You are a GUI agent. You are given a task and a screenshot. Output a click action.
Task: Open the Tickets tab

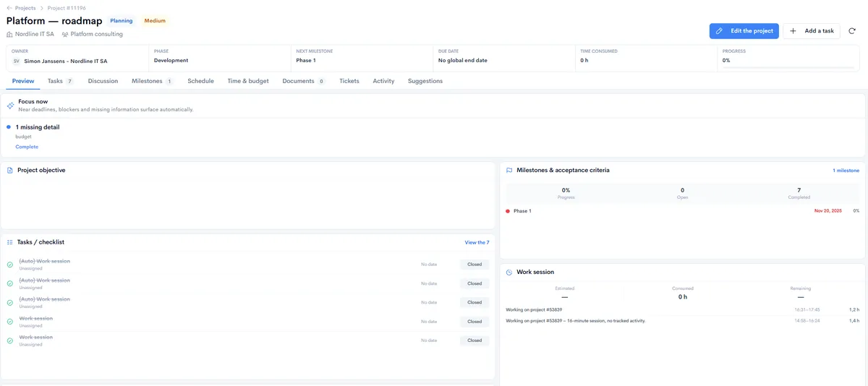(349, 81)
